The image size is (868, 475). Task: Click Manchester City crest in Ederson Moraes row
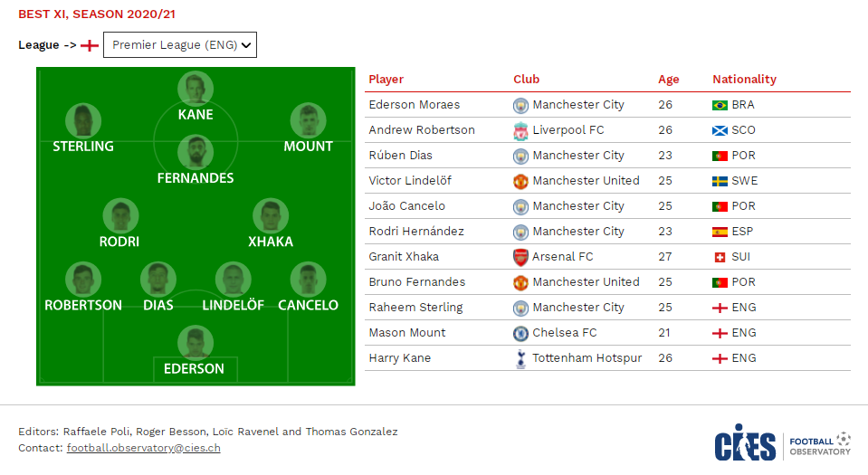tap(520, 105)
